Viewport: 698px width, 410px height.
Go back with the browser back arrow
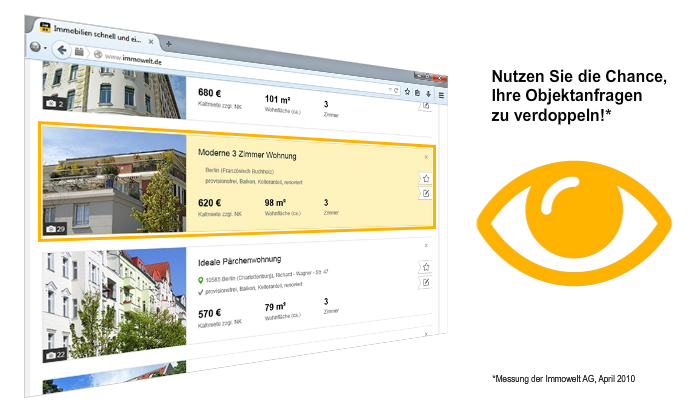(x=62, y=50)
